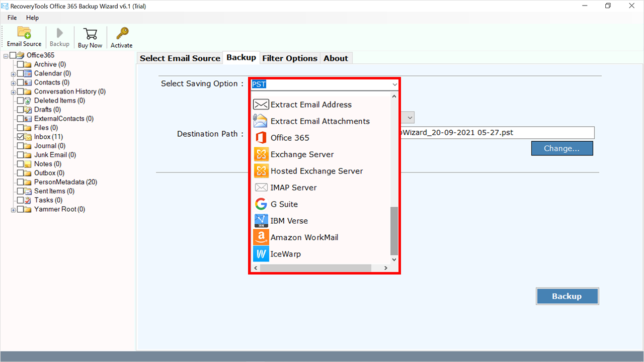
Task: Select the Hosted Exchange Server icon
Action: 261,171
